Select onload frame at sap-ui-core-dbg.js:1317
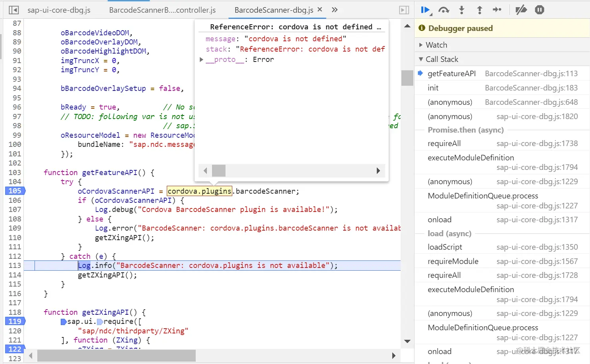 pyautogui.click(x=502, y=220)
